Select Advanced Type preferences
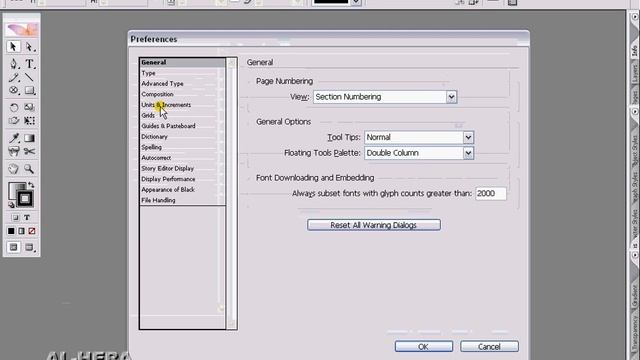The height and width of the screenshot is (360, 640). 182,84
